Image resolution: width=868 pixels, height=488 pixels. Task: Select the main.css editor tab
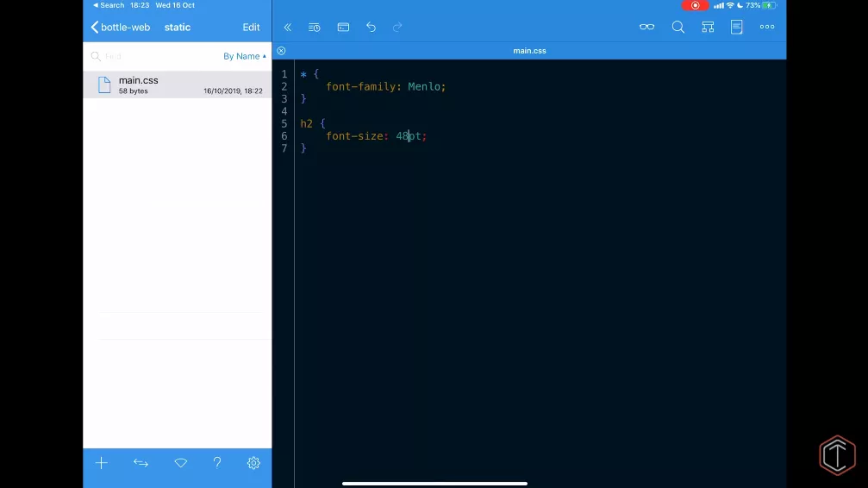529,50
